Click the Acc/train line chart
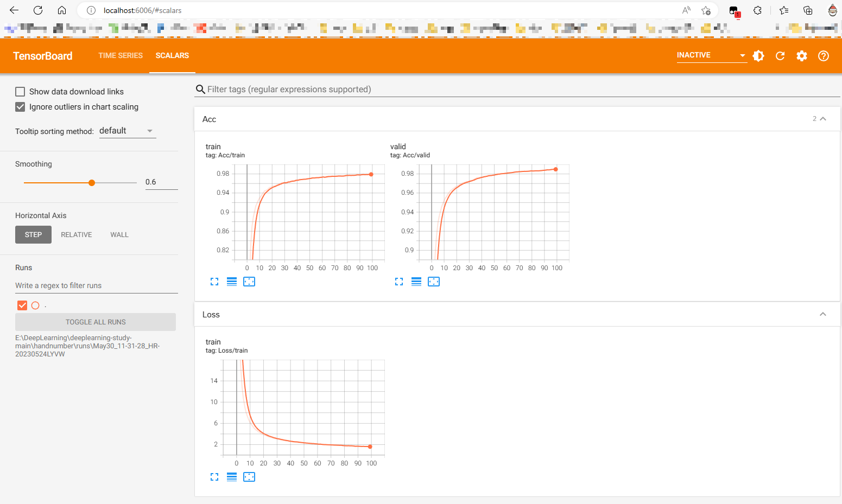This screenshot has width=842, height=504. (309, 212)
